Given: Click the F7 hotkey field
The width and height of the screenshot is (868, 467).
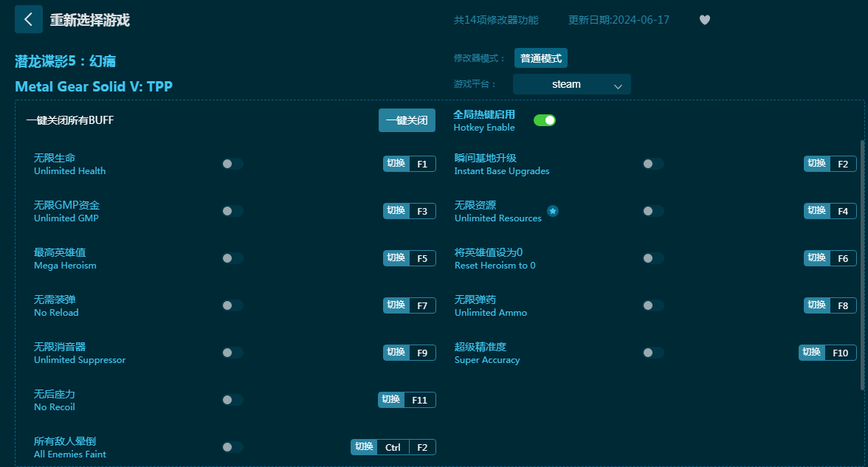Looking at the screenshot, I should (x=422, y=305).
